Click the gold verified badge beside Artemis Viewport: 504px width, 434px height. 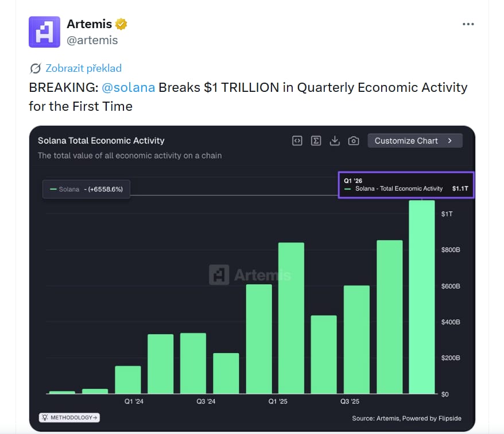click(121, 24)
